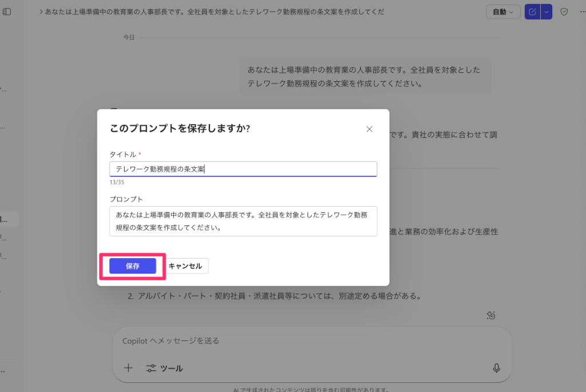Toggle the sidebar panel icon
The height and width of the screenshot is (392, 586).
coord(7,11)
